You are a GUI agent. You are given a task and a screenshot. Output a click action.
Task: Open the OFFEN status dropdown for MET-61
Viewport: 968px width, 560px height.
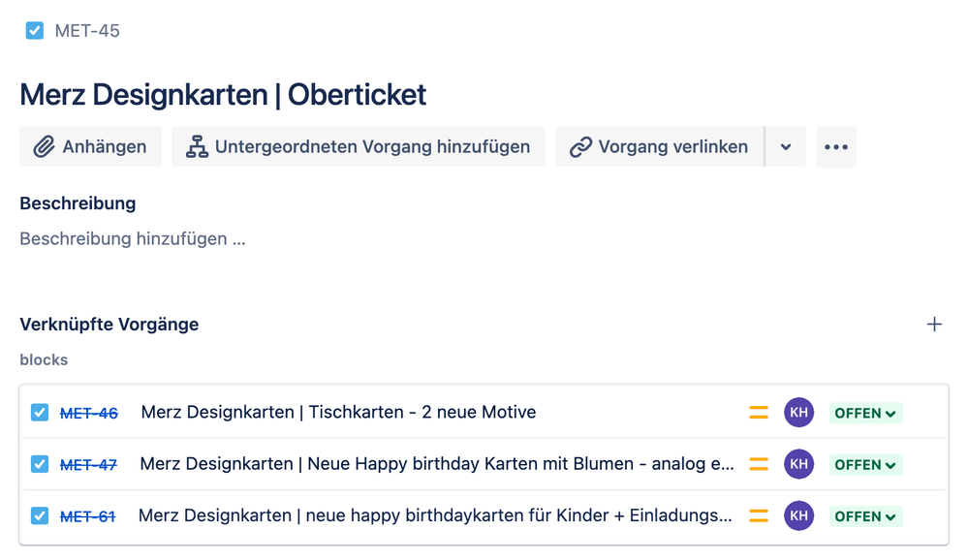coord(864,515)
